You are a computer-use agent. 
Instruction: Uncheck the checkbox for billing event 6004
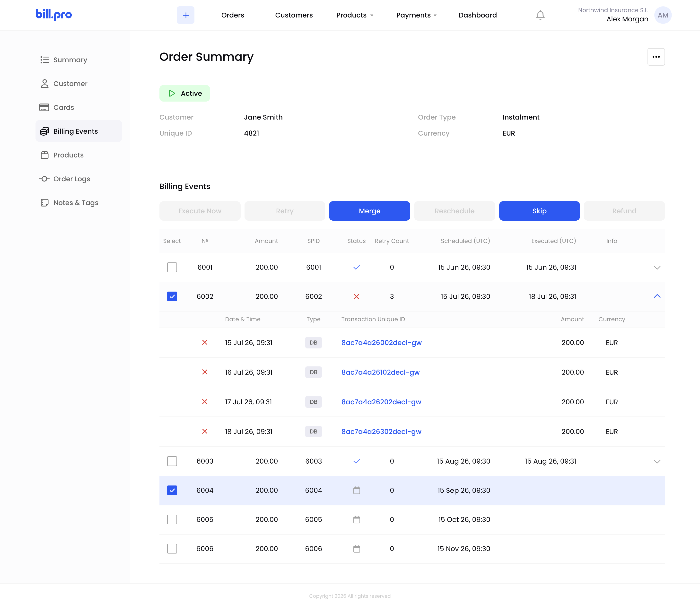(x=172, y=490)
